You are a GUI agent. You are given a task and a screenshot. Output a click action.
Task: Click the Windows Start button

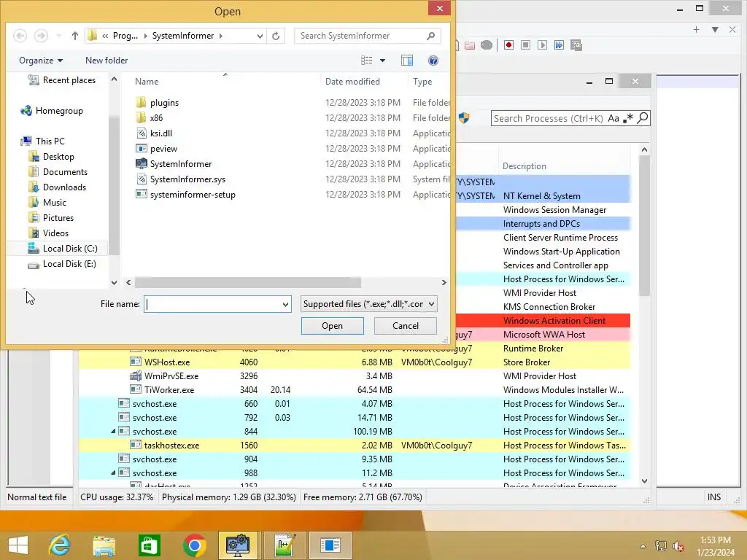pos(18,545)
